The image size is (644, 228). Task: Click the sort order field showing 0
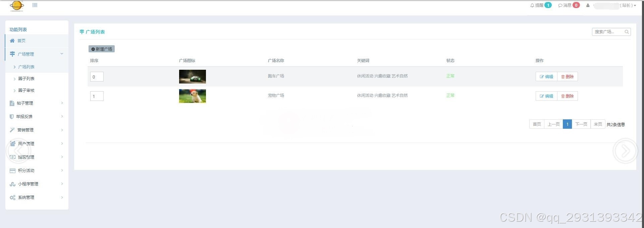[x=97, y=77]
